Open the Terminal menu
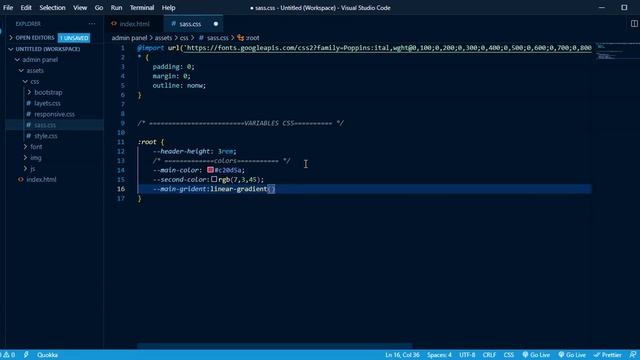 pos(142,8)
